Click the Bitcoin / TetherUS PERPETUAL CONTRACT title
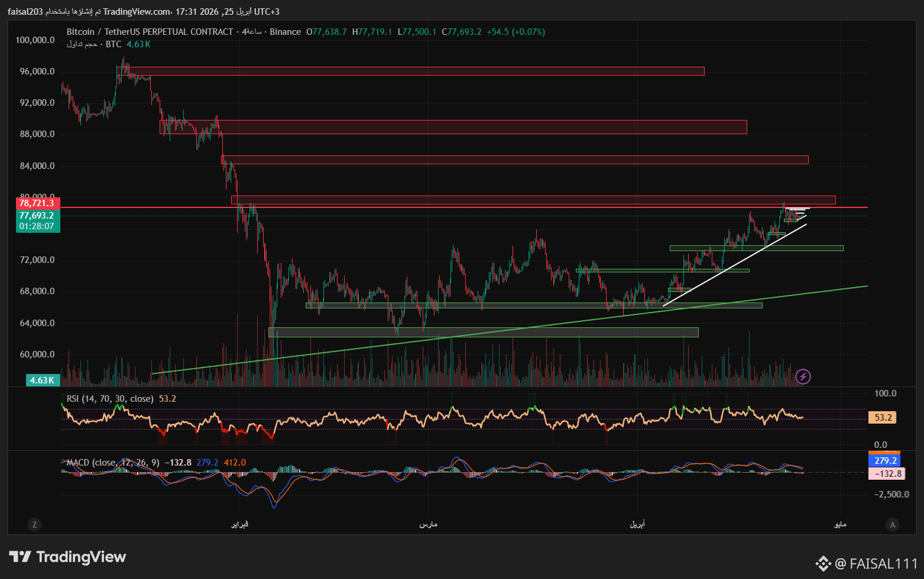Screen dimensions: 924x579 coord(150,32)
